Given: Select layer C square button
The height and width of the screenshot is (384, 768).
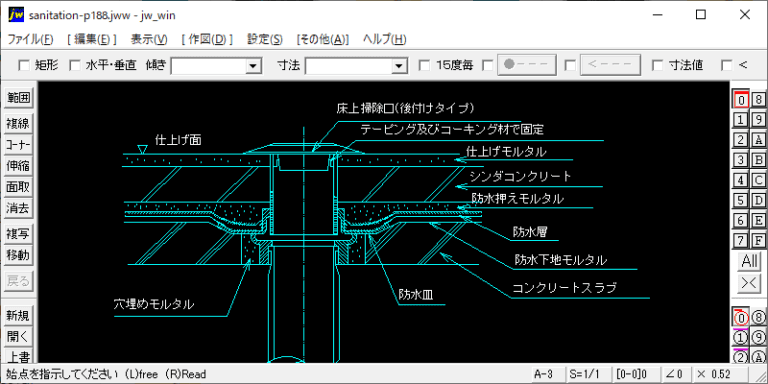Looking at the screenshot, I should pos(759,180).
